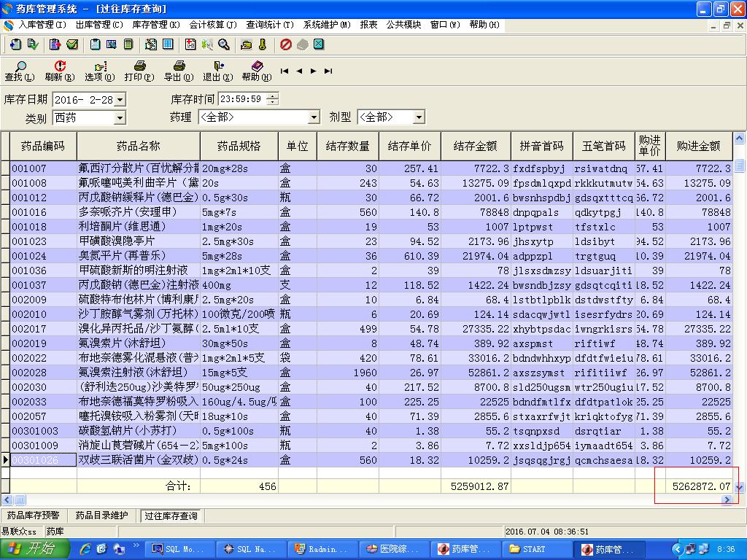Open 出库管理(C) menu
The height and width of the screenshot is (560, 747).
[x=99, y=25]
